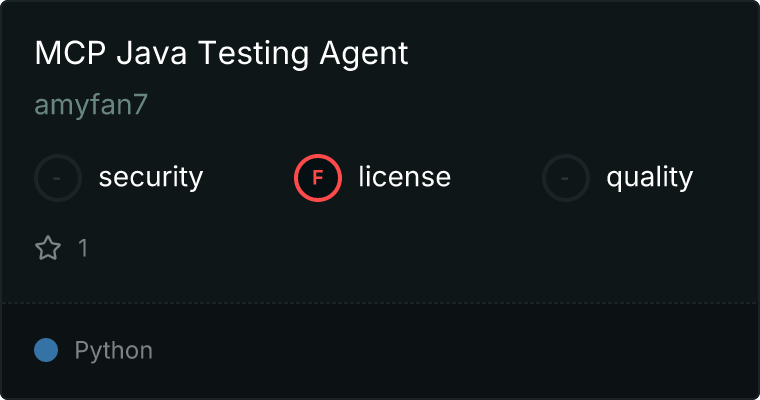Screen dimensions: 760x400
Task: Select the security label text
Action: (x=150, y=178)
